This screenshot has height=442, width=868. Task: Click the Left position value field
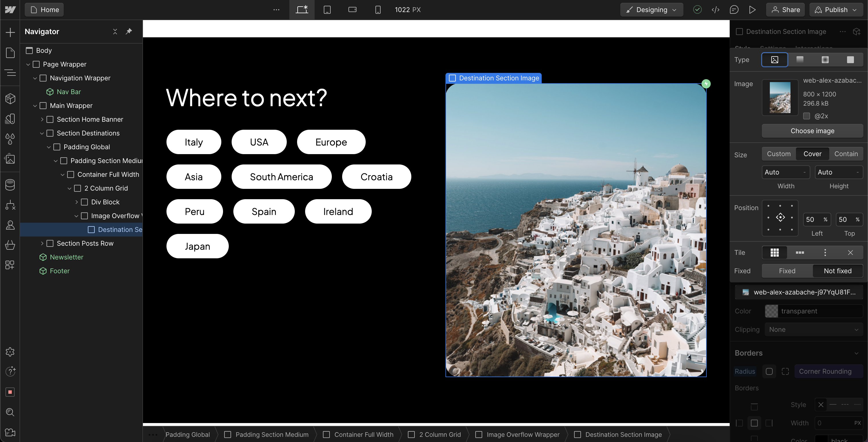click(x=817, y=220)
